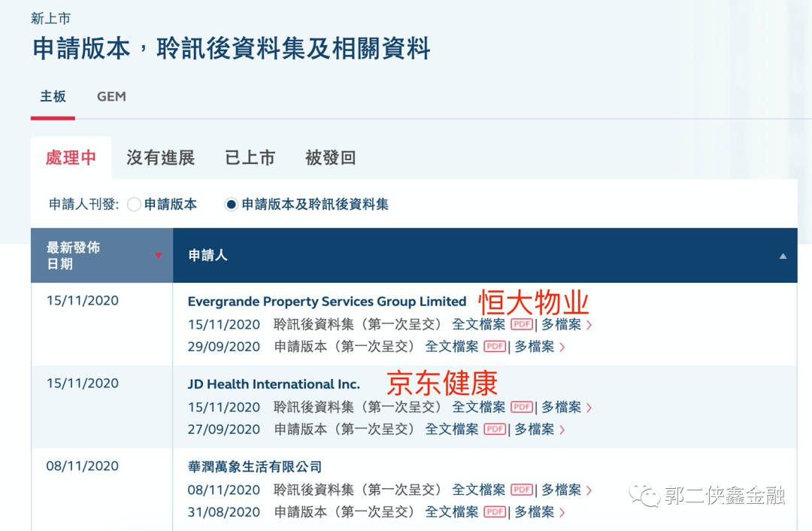This screenshot has height=531, width=812.
Task: Open the 被發回 status tab
Action: pos(331,158)
